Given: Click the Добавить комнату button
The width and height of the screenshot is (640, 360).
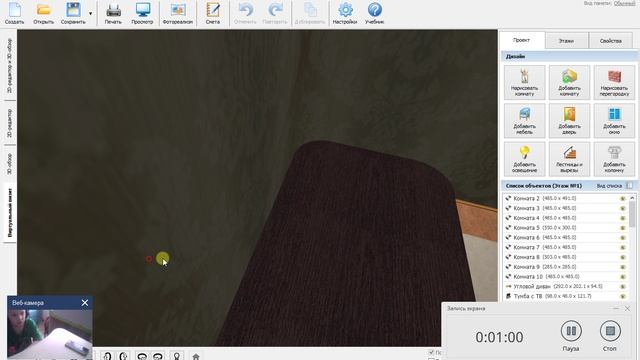Looking at the screenshot, I should (569, 82).
